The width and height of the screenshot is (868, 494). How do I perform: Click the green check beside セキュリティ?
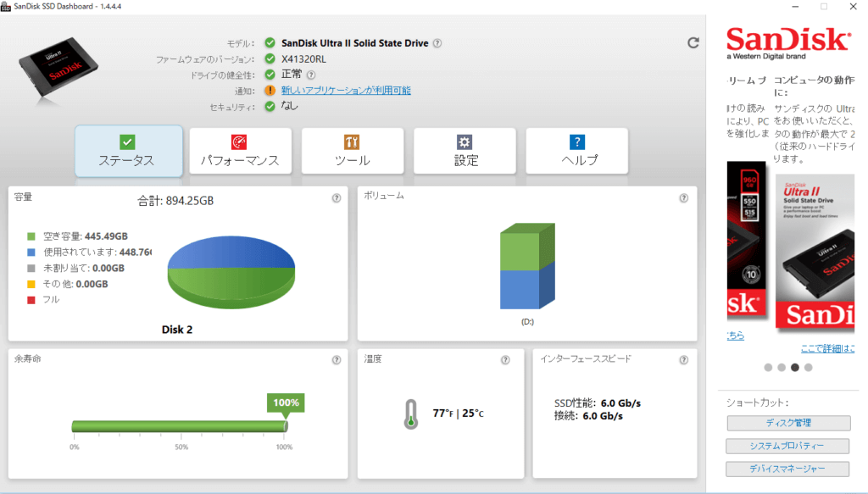click(x=270, y=106)
